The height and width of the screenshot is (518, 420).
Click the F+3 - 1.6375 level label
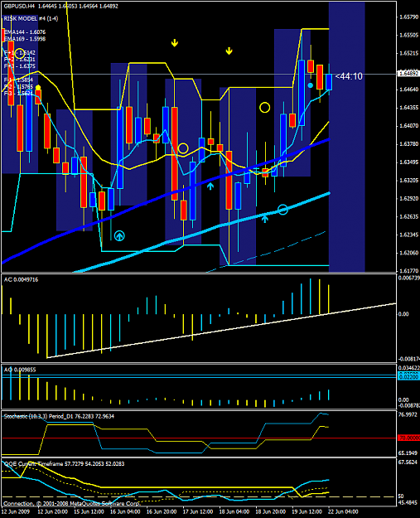point(19,66)
